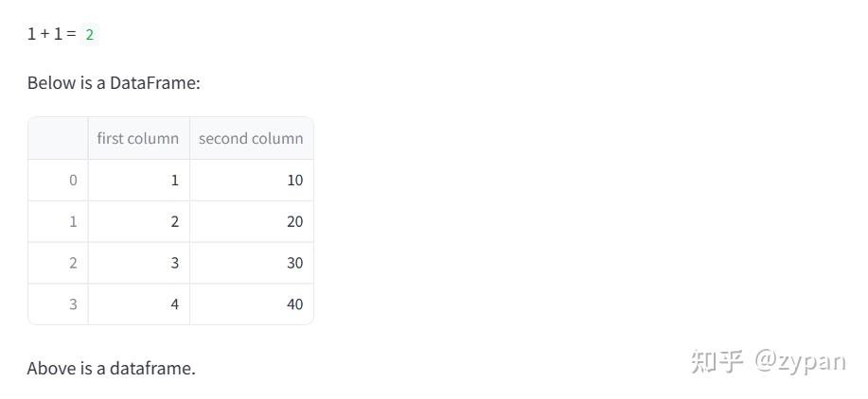This screenshot has height=399, width=868.
Task: Select first column cell in row 3
Action: (x=139, y=304)
